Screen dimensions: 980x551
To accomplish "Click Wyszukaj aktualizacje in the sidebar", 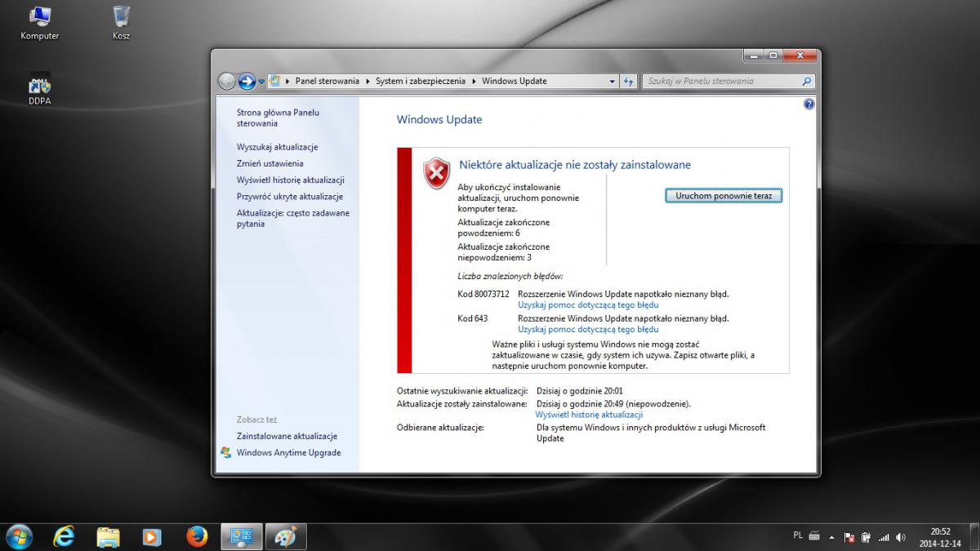I will click(x=277, y=147).
